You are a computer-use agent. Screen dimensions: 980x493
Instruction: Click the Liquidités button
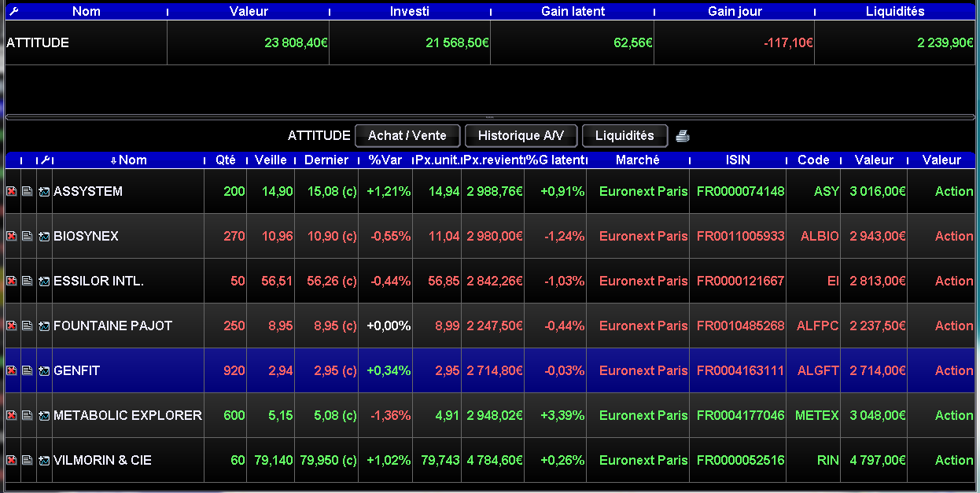coord(624,135)
